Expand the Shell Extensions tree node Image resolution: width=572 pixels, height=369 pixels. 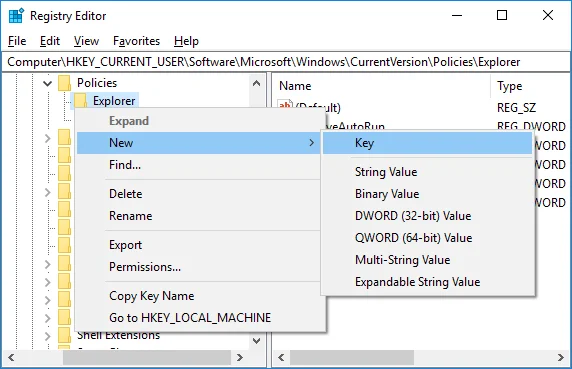pos(47,335)
